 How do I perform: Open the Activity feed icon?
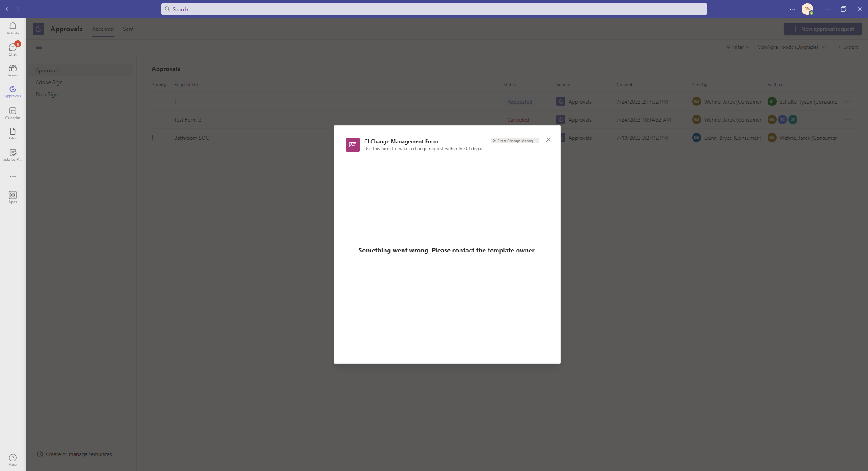pos(12,28)
